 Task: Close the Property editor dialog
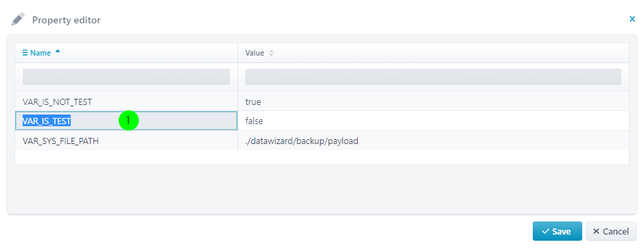coord(632,19)
